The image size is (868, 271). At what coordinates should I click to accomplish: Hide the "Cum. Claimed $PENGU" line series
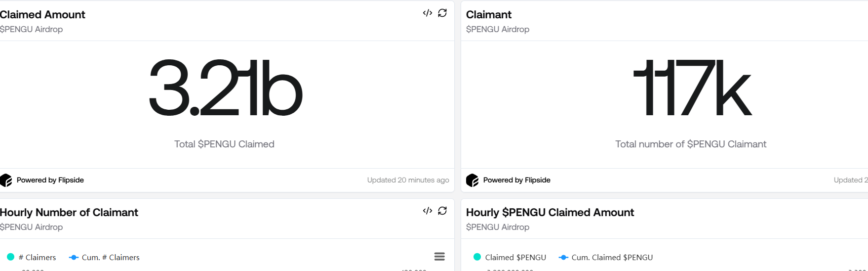pos(606,257)
